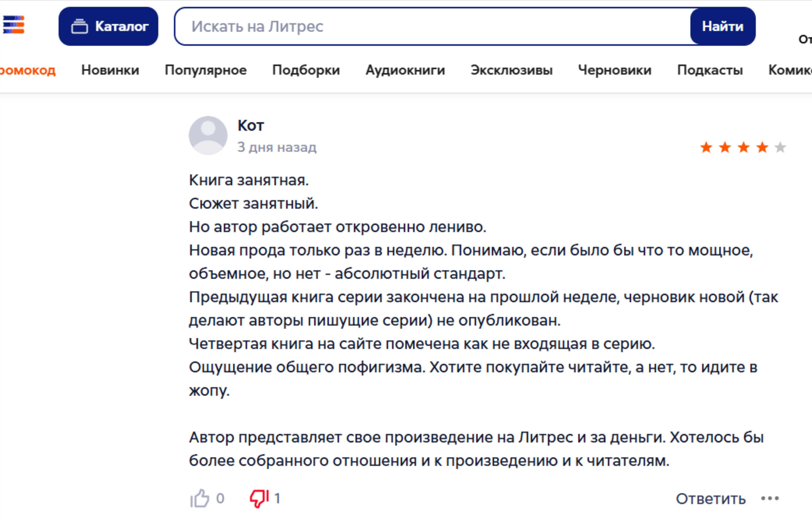Open Черновики section
Image resolution: width=812 pixels, height=520 pixels.
(x=615, y=70)
